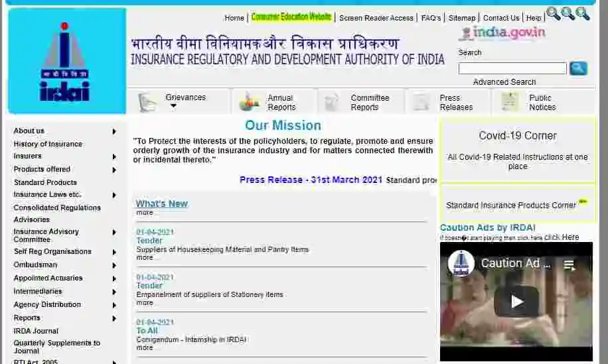Expand the Ombudsman submenu arrow

tap(114, 266)
